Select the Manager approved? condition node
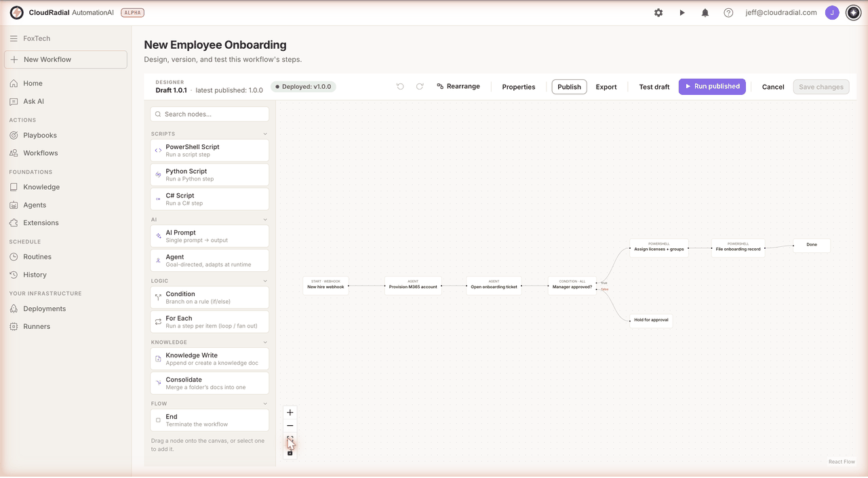This screenshot has width=868, height=478. coord(572,284)
